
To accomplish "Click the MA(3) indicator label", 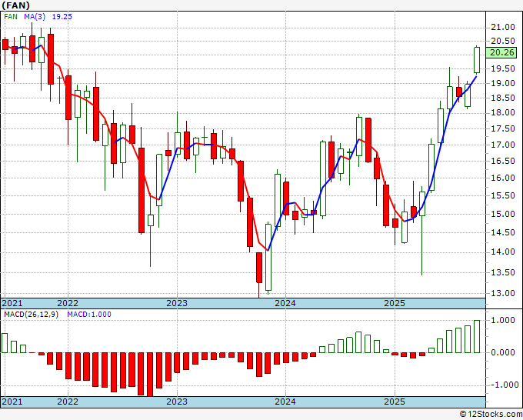I will pyautogui.click(x=35, y=17).
